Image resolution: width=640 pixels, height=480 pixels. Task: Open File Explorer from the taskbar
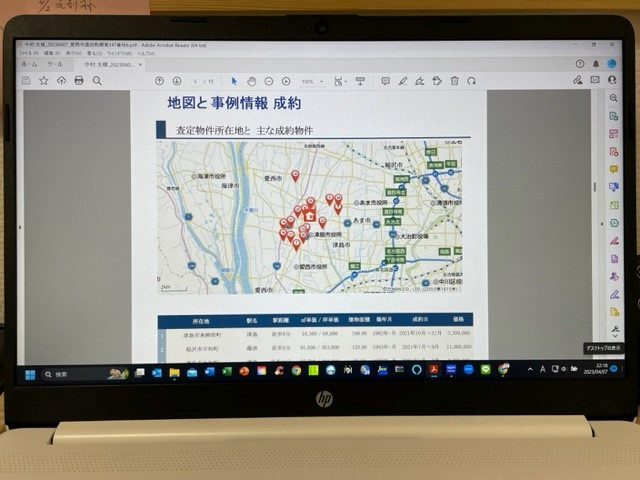click(x=175, y=372)
